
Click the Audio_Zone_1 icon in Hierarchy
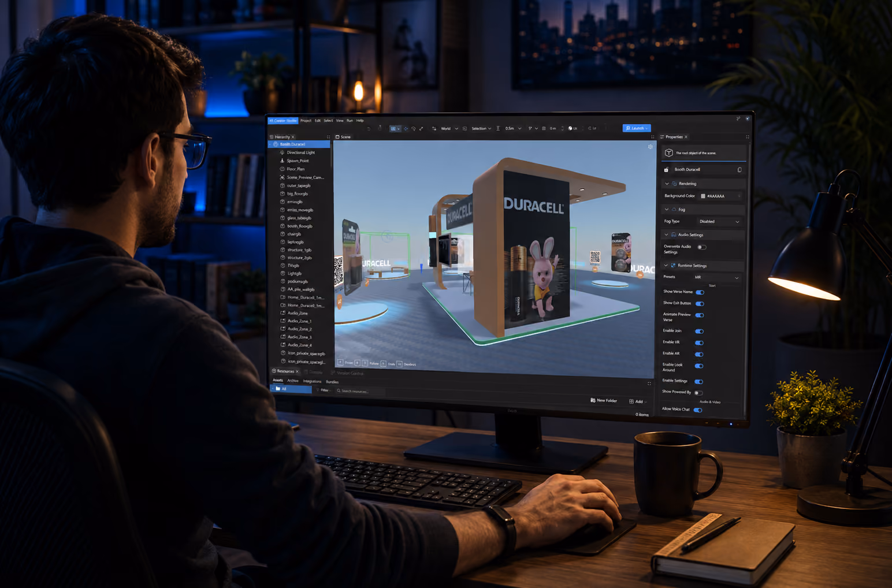click(x=283, y=321)
